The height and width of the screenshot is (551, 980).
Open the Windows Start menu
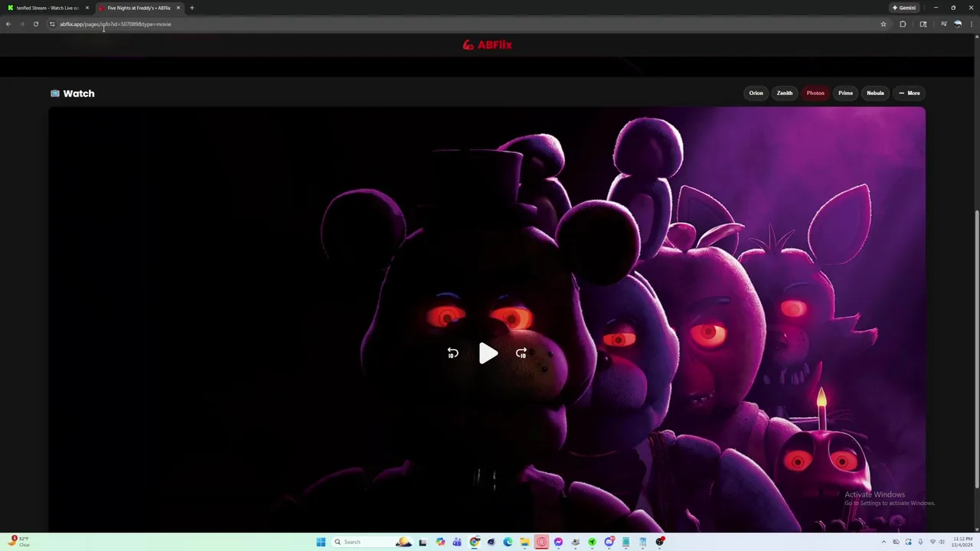[x=321, y=542]
